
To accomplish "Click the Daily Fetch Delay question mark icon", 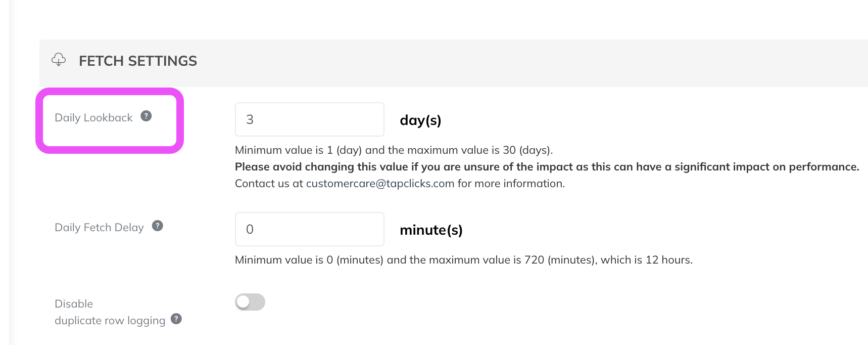I will point(158,226).
